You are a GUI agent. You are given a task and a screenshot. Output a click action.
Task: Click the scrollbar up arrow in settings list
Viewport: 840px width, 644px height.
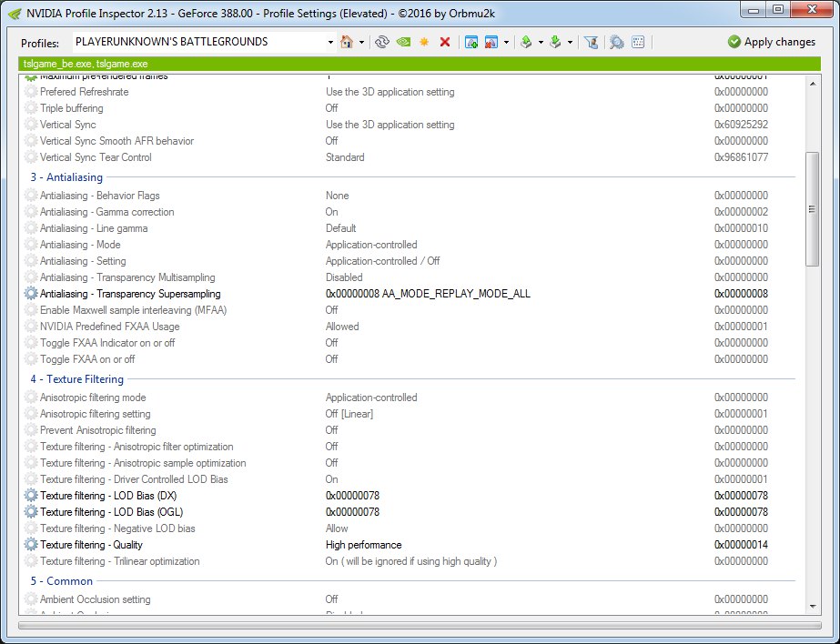813,84
